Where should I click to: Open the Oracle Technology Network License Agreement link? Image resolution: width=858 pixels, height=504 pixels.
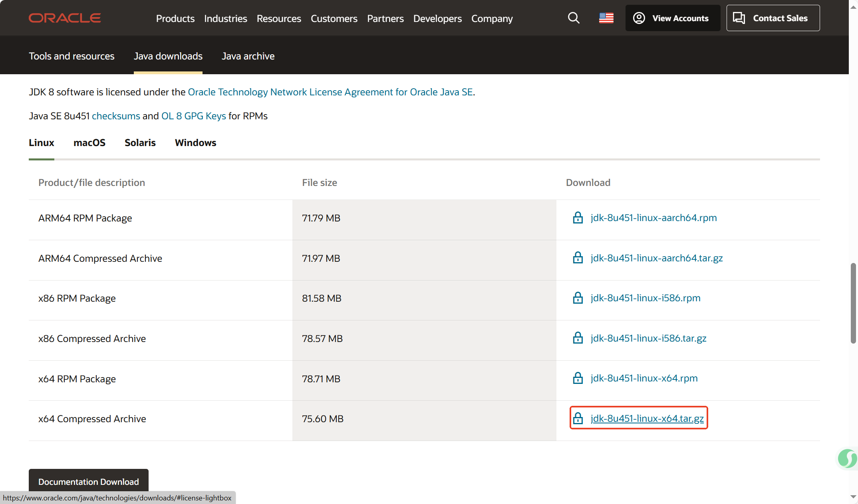330,92
